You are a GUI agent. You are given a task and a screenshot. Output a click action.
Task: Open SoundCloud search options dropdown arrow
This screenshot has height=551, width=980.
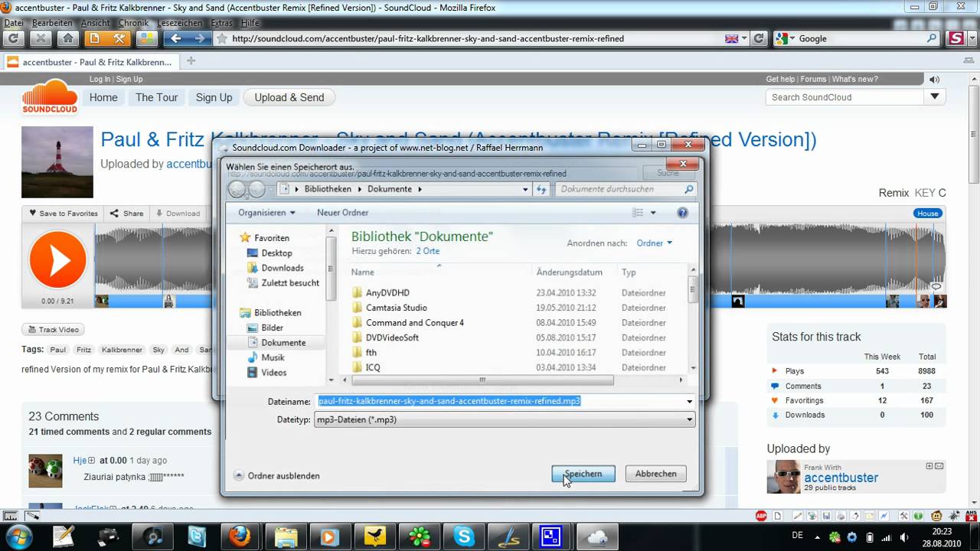pos(935,97)
